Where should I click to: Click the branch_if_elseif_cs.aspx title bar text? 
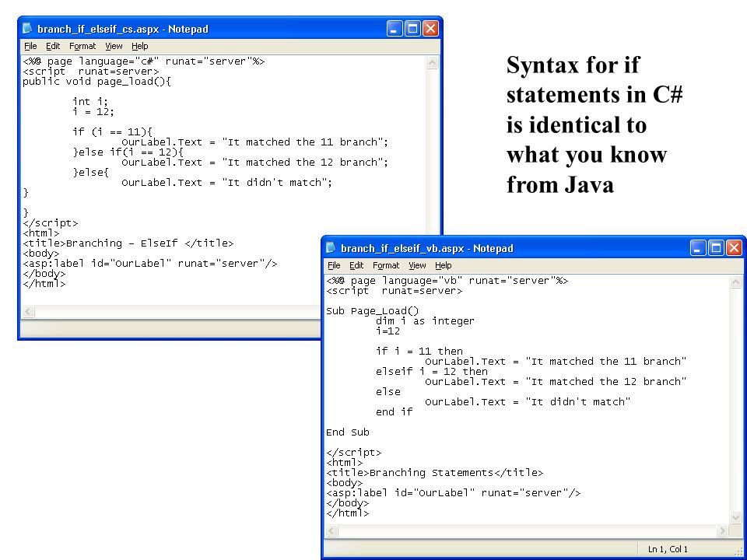click(x=123, y=29)
